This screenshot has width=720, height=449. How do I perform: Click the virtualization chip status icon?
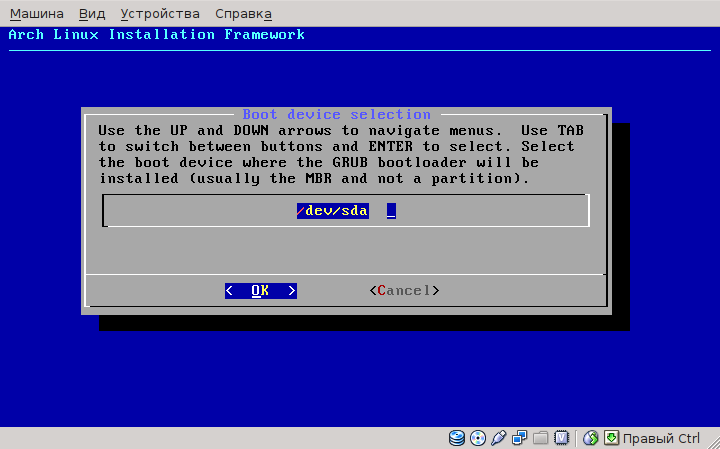(x=561, y=438)
